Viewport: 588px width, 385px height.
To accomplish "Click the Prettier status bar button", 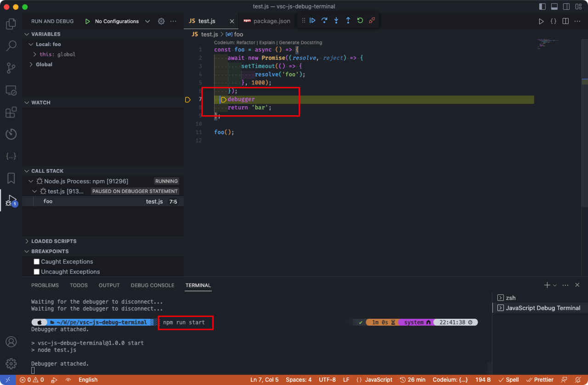I will click(x=540, y=379).
